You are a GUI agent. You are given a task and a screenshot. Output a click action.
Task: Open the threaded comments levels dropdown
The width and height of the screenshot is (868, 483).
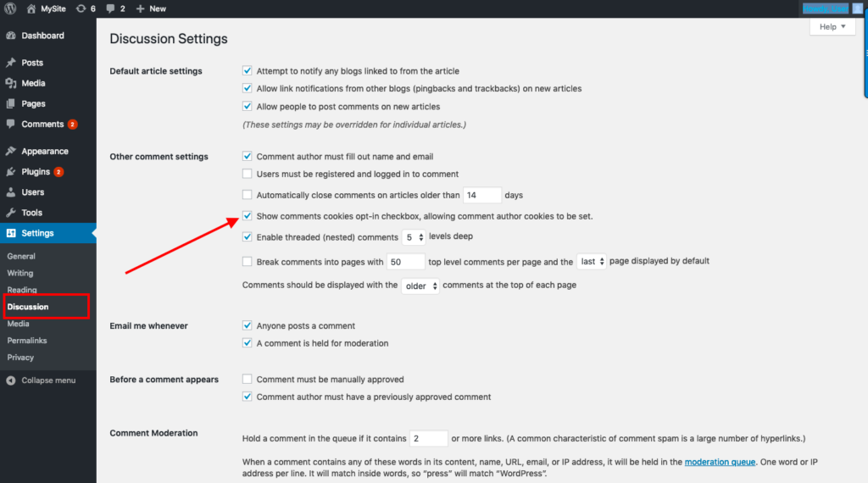click(414, 237)
